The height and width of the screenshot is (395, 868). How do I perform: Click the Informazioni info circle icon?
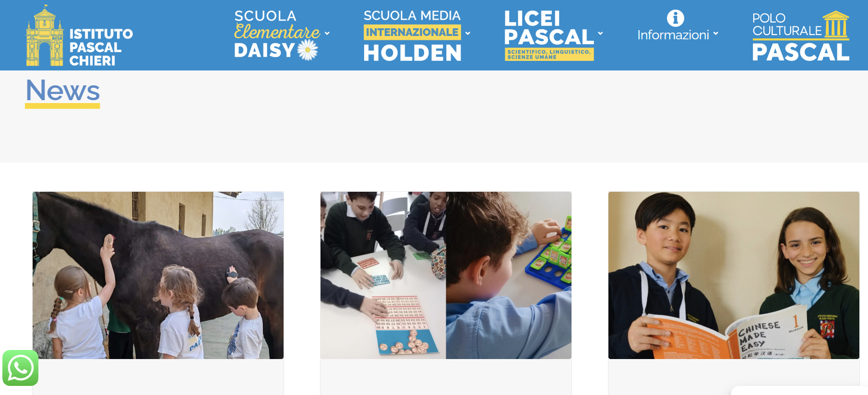675,18
